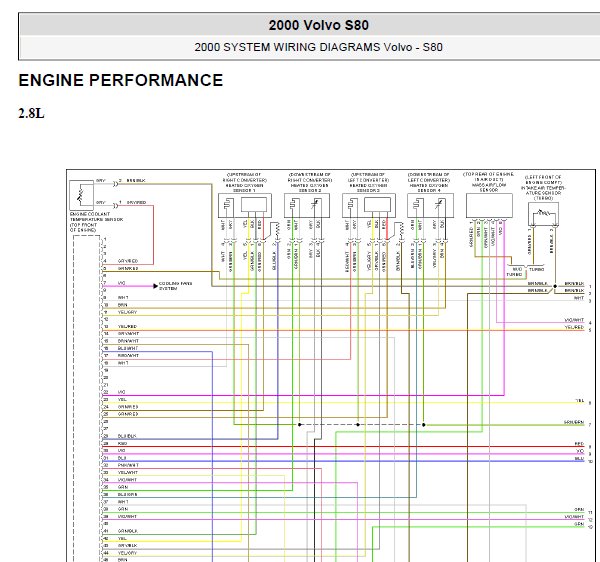Click the 'BLU/WHT' wire label at pin 16
Viewport: 600px width, 562px height.
(x=128, y=349)
